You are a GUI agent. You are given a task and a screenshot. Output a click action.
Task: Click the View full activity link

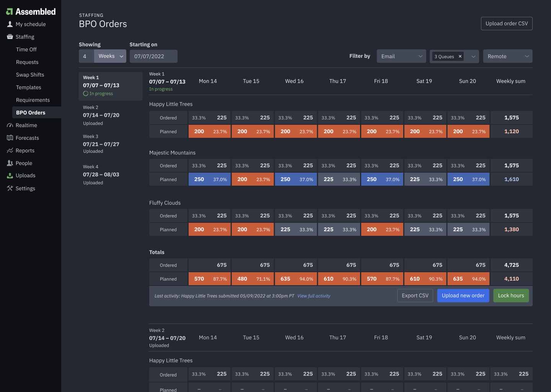[314, 296]
